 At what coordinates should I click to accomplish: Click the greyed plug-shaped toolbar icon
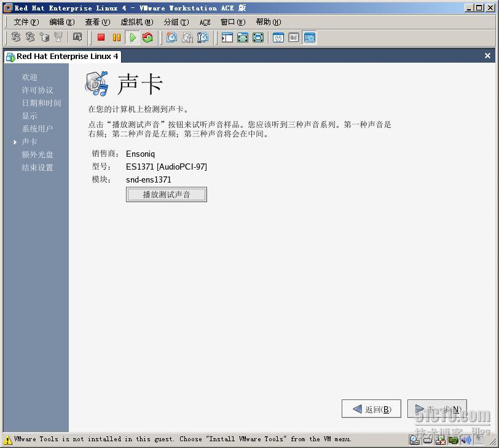[58, 37]
